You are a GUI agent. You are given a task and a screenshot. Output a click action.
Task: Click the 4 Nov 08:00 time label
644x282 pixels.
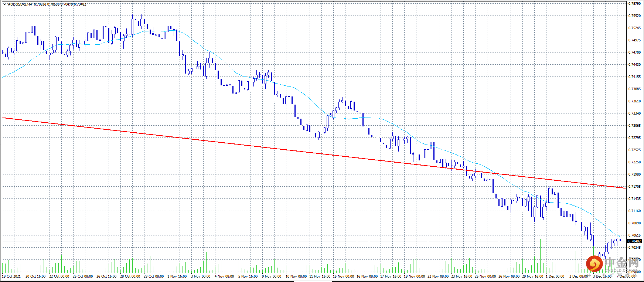tap(224, 276)
